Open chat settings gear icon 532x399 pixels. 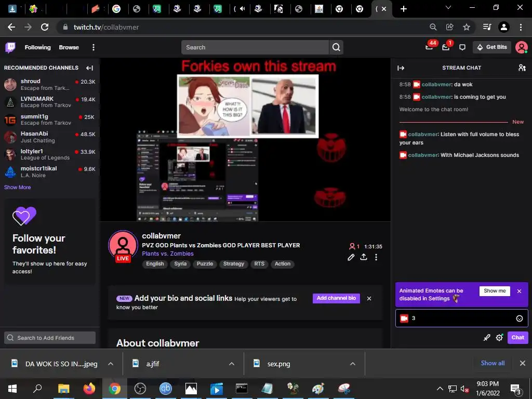point(499,338)
